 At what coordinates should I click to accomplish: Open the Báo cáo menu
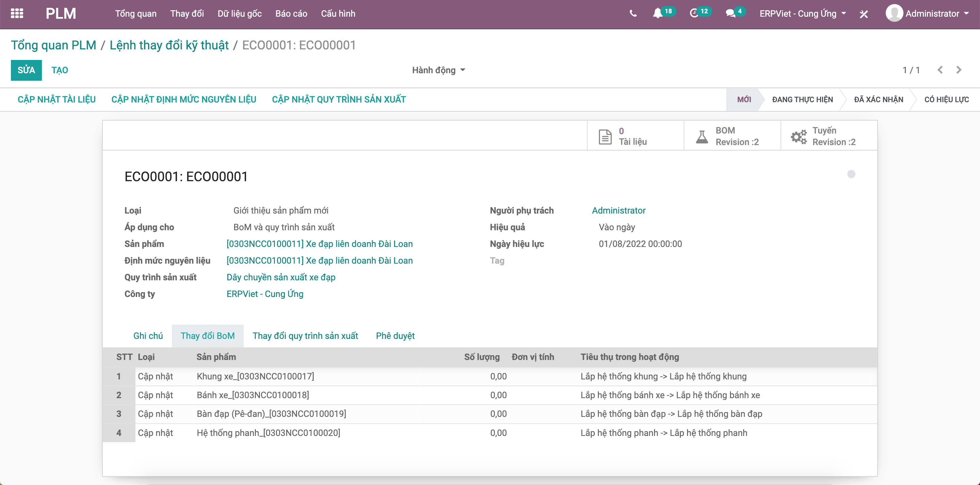coord(291,14)
